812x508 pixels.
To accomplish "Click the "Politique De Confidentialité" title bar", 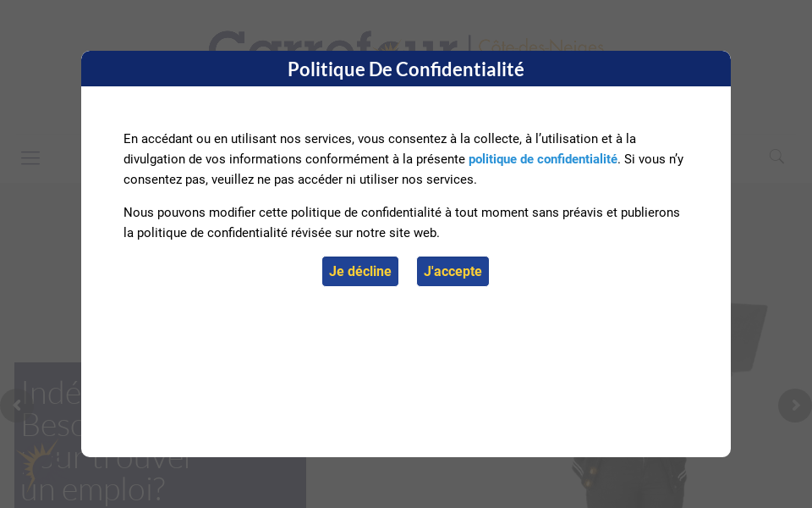I will click(x=405, y=69).
